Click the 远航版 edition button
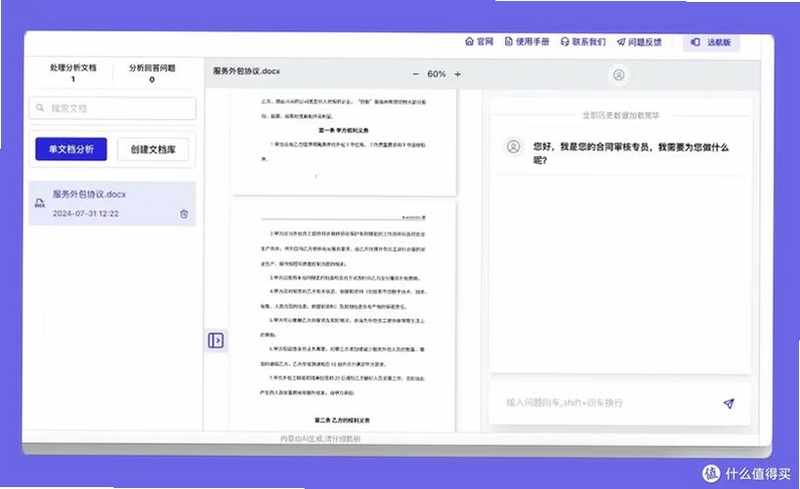This screenshot has width=800, height=489. pos(711,42)
